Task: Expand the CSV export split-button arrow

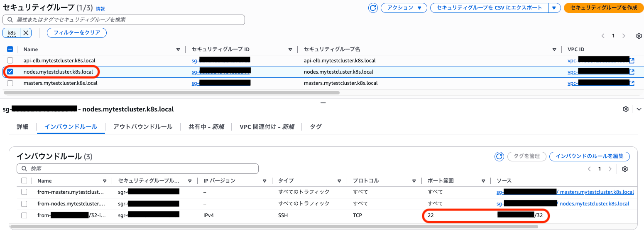Action: point(554,8)
